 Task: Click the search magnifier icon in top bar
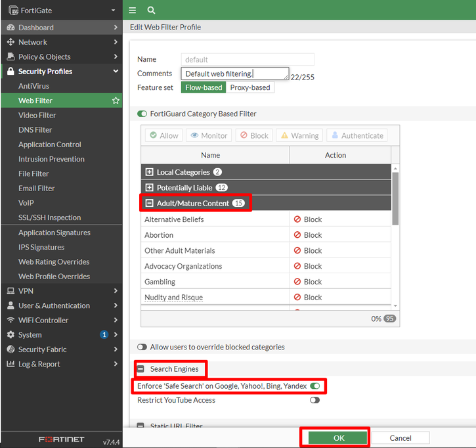151,11
